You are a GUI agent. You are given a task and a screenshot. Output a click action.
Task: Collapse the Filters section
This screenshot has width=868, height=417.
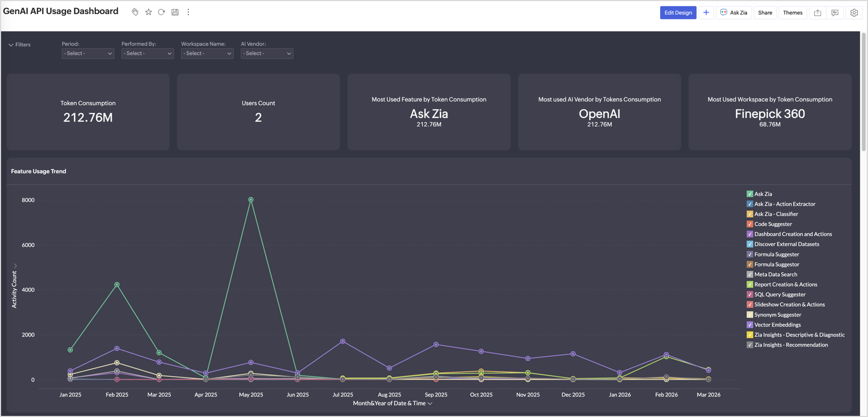19,45
